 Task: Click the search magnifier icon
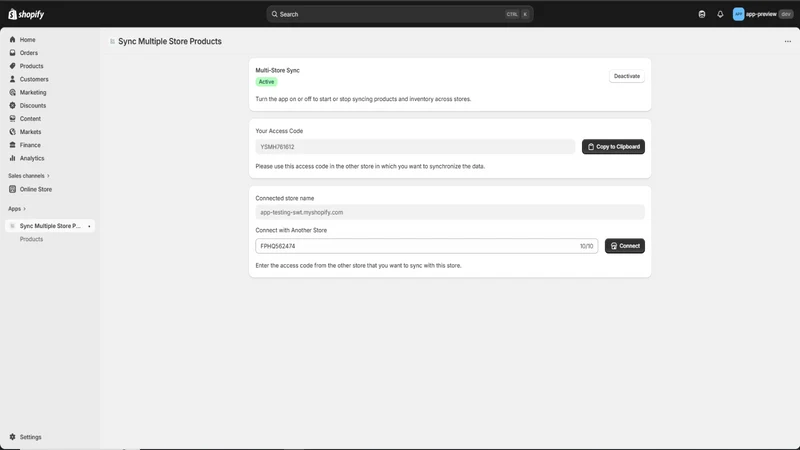[x=274, y=14]
